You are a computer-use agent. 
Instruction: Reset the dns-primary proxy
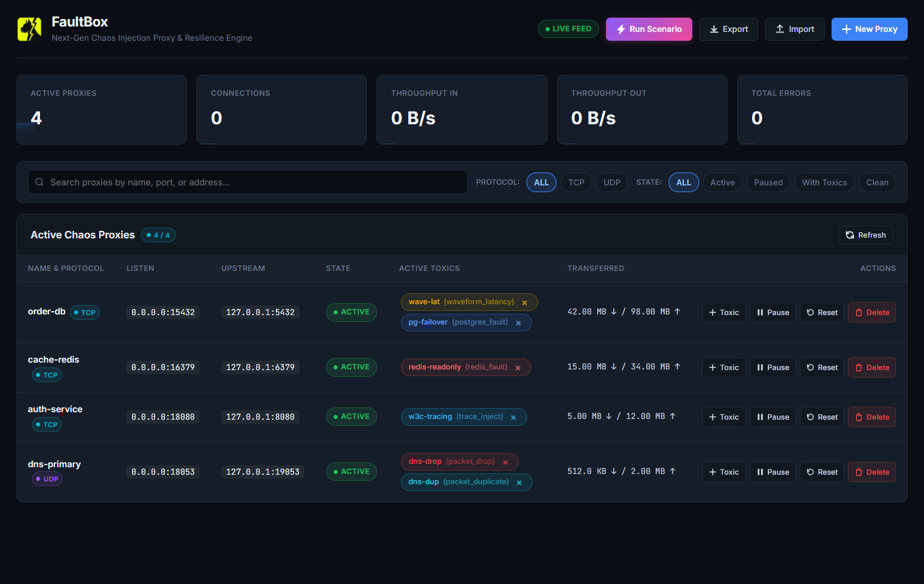click(822, 472)
